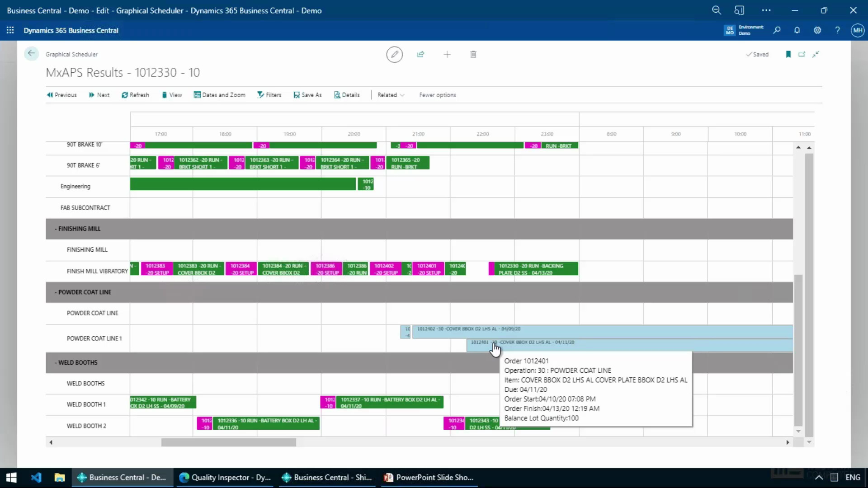The image size is (868, 488).
Task: Switch to Quality Inspector taskbar window
Action: click(225, 477)
